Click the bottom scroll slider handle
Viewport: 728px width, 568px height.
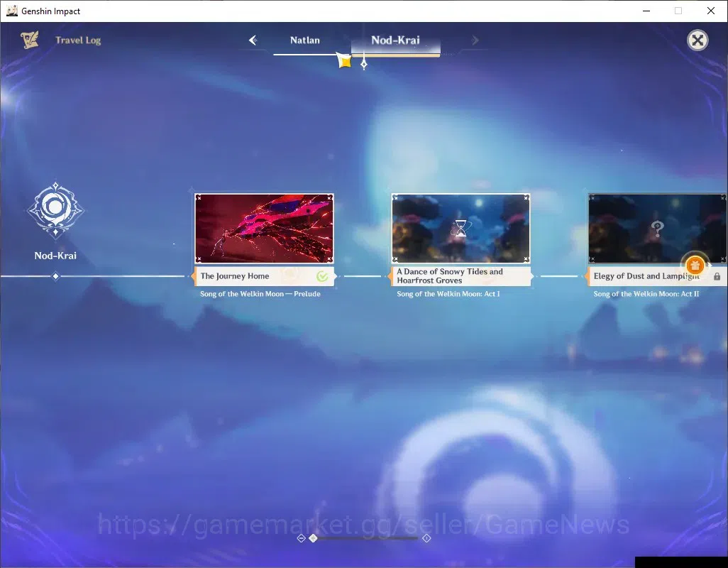(314, 538)
